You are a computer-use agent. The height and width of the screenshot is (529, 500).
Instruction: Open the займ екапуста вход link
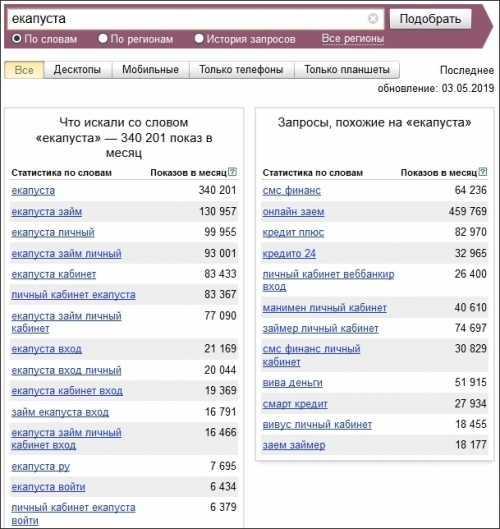tap(60, 412)
